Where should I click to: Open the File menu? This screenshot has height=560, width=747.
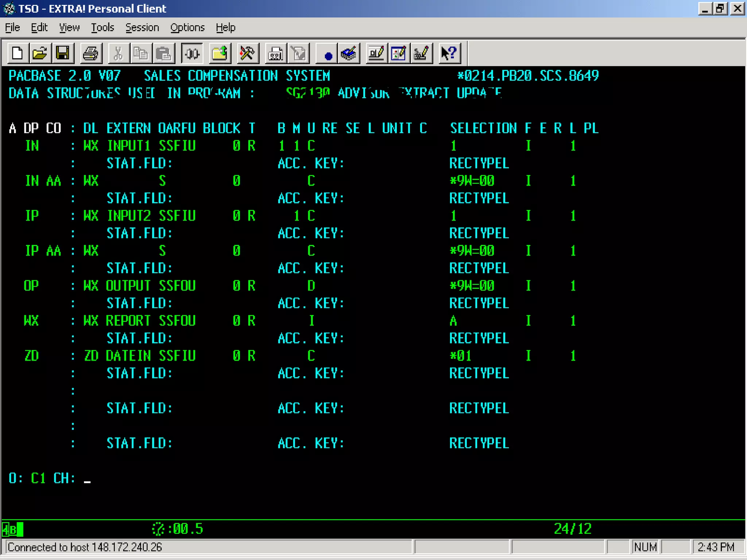point(12,28)
